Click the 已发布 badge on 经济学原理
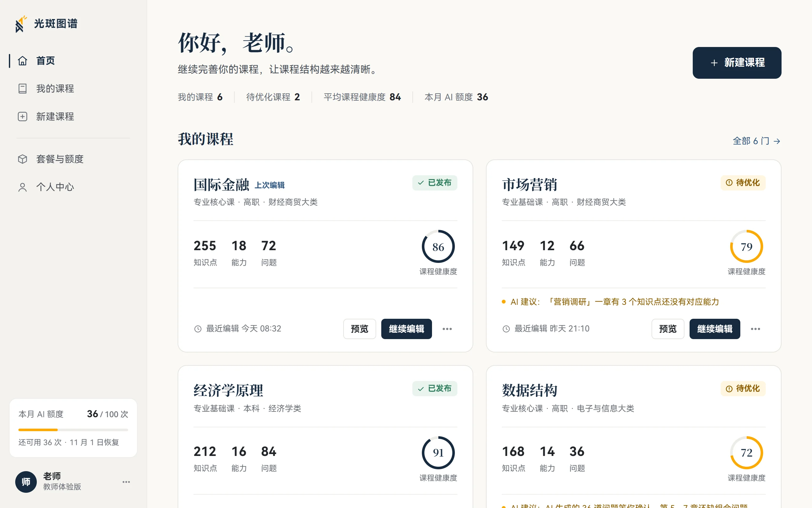 click(435, 389)
